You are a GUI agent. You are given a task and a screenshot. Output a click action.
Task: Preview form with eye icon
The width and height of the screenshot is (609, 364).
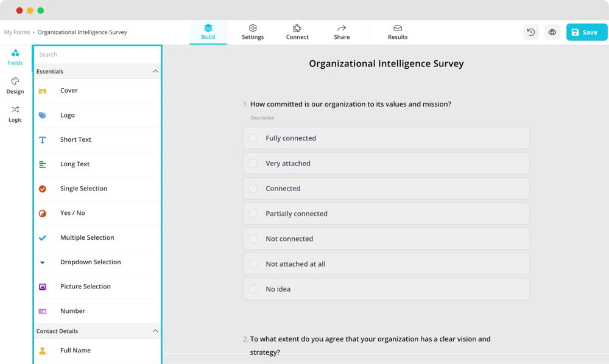tap(552, 32)
